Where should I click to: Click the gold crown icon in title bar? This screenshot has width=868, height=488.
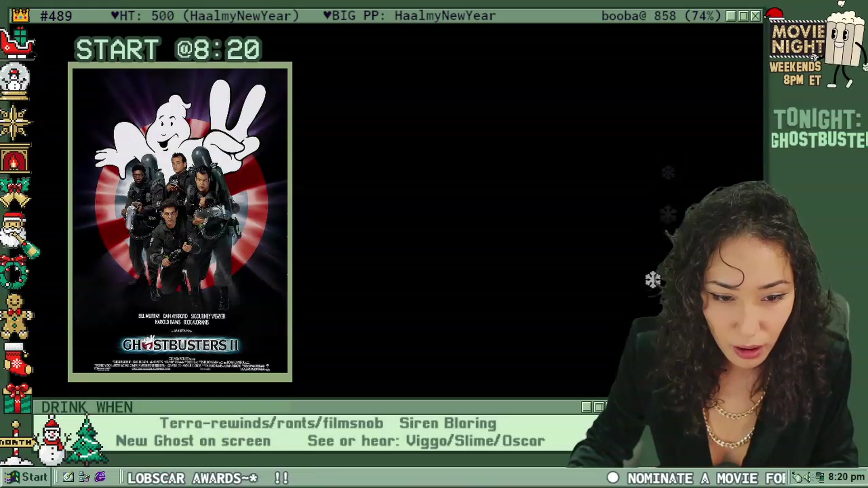21,16
